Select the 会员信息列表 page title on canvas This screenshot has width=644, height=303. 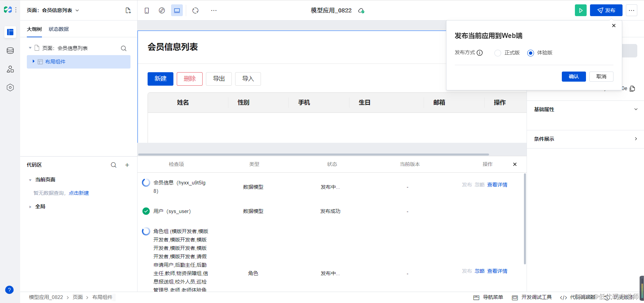(x=173, y=47)
